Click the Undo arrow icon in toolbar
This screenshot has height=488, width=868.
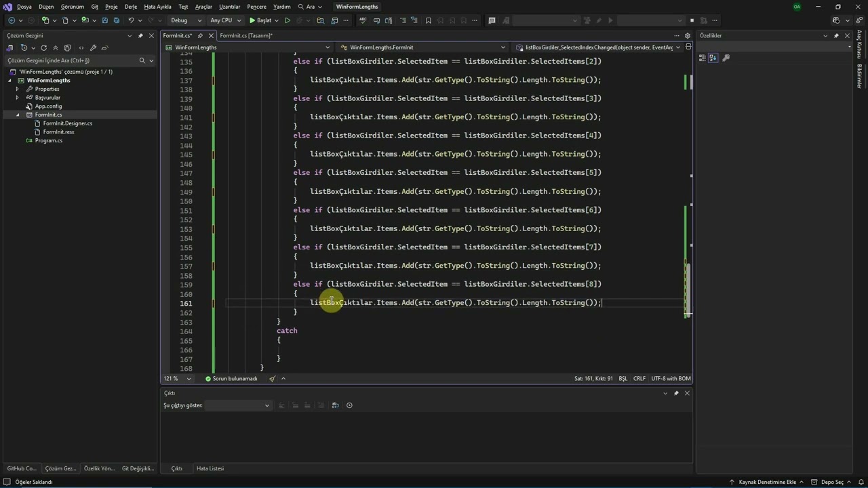tap(131, 20)
